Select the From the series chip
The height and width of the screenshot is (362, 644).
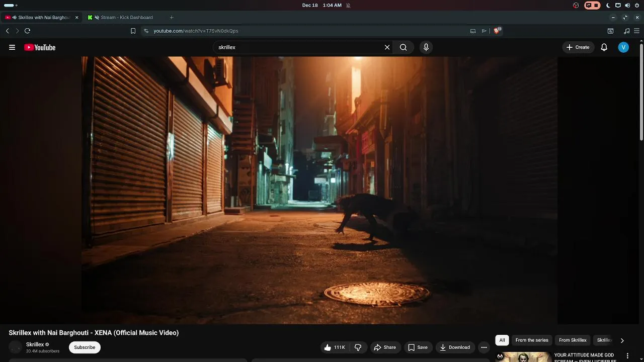[x=532, y=340]
